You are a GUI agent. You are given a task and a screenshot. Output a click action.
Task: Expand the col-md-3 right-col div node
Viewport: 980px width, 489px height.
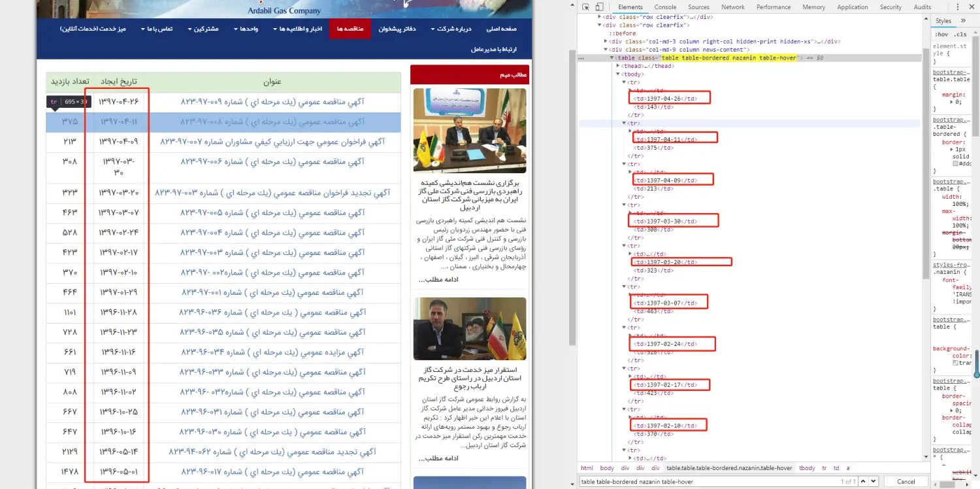coord(606,41)
